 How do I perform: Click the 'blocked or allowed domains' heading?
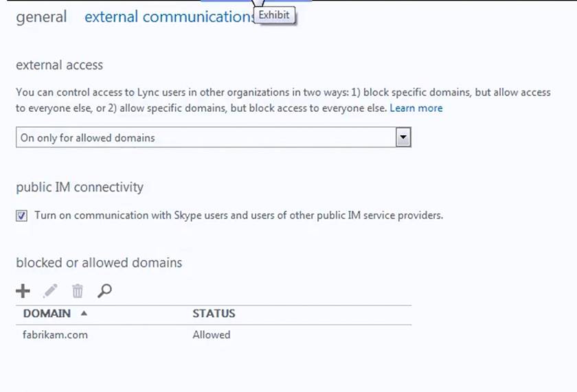[x=99, y=263]
